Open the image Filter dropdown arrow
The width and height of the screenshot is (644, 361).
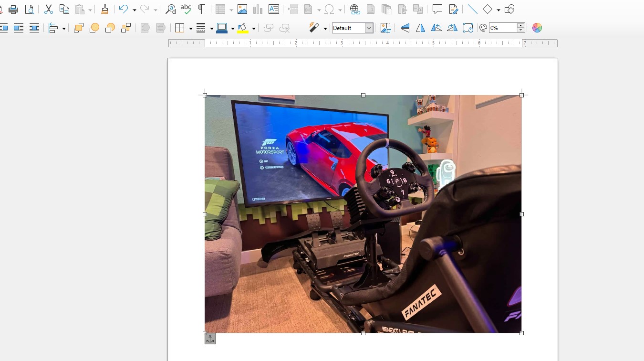pos(325,29)
